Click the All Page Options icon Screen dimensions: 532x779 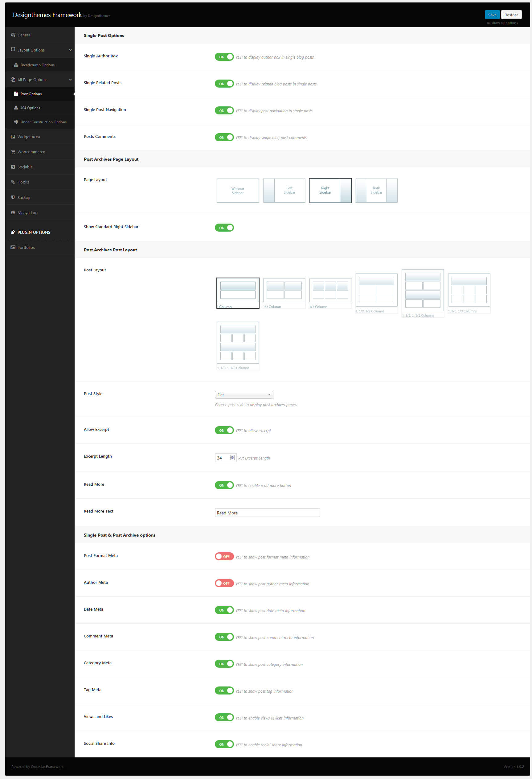[x=13, y=80]
